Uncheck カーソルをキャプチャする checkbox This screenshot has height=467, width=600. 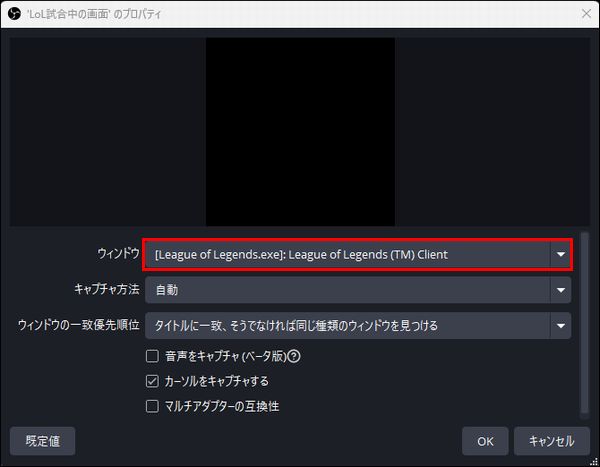152,381
